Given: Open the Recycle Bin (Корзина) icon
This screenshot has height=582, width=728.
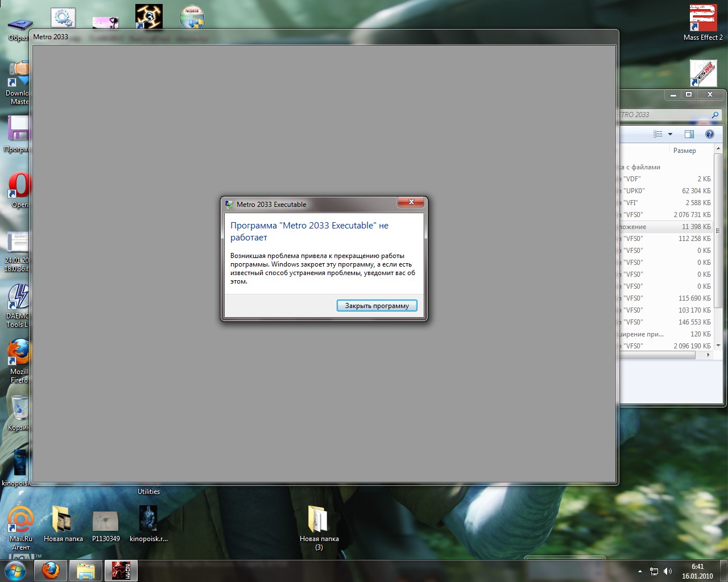Looking at the screenshot, I should tap(19, 413).
